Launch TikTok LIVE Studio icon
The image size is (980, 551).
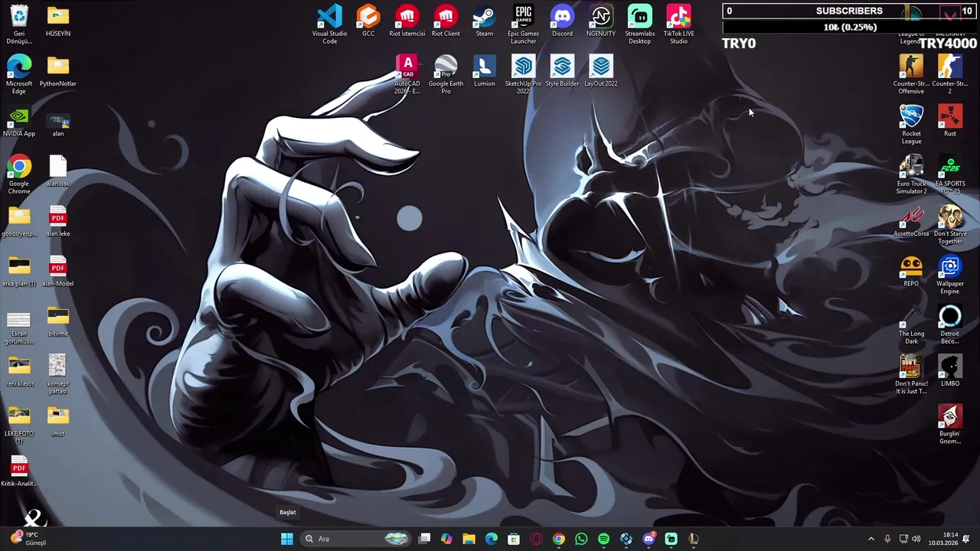click(678, 24)
